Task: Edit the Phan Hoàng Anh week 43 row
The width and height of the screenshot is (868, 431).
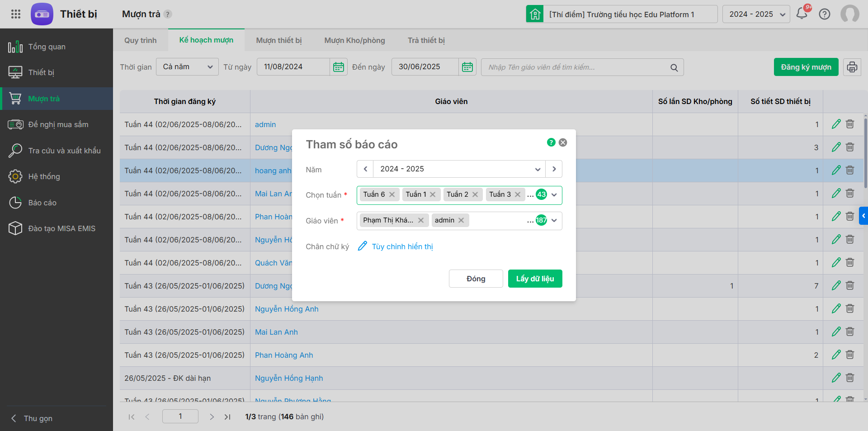Action: click(836, 355)
